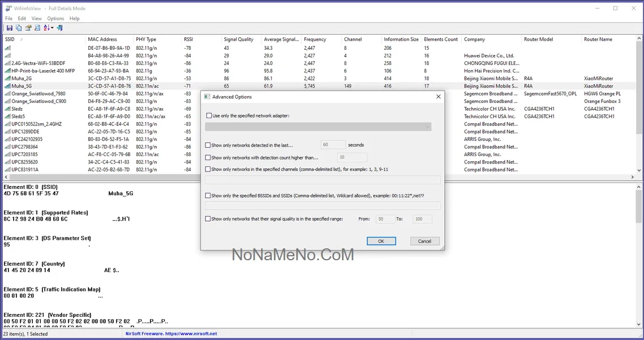
Task: Click the lower details pane vertical scrollbar
Action: coord(639,255)
